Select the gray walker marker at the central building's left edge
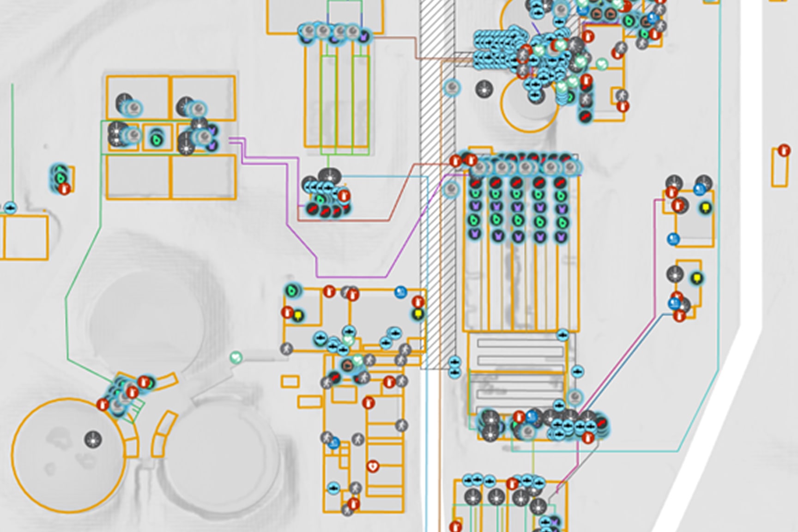The width and height of the screenshot is (798, 532). click(x=287, y=348)
